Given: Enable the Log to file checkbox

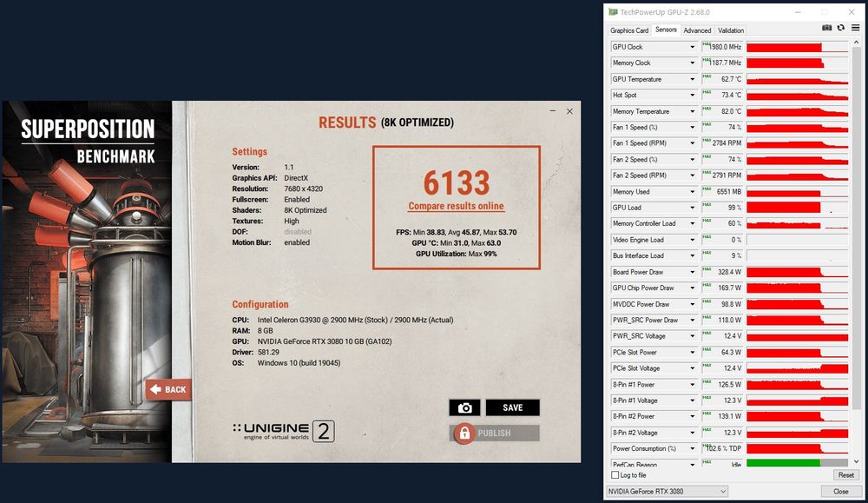Looking at the screenshot, I should pyautogui.click(x=615, y=474).
